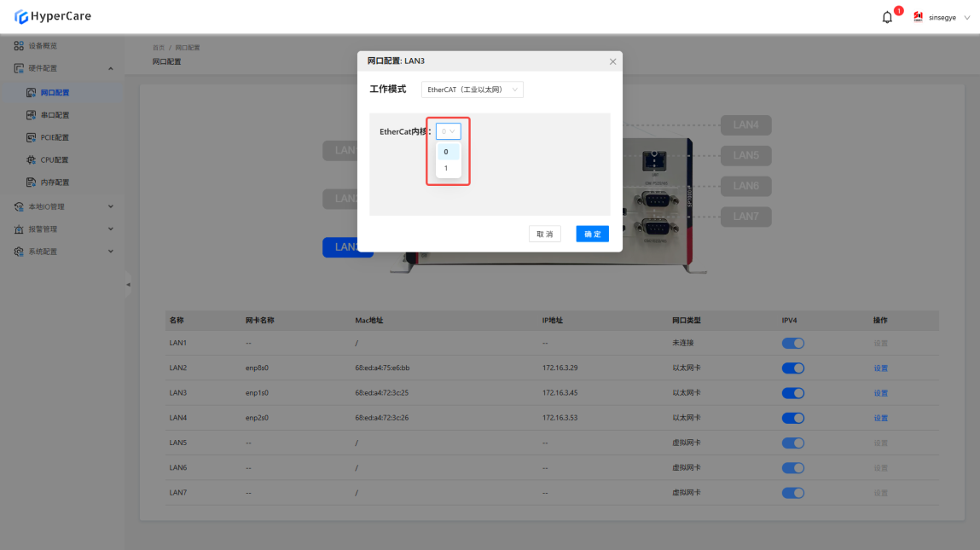Click the Mac地址 column header
This screenshot has height=550, width=980.
pos(368,320)
